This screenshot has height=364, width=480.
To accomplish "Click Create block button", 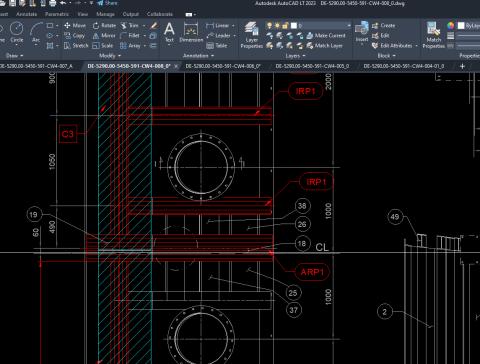I will tap(384, 25).
